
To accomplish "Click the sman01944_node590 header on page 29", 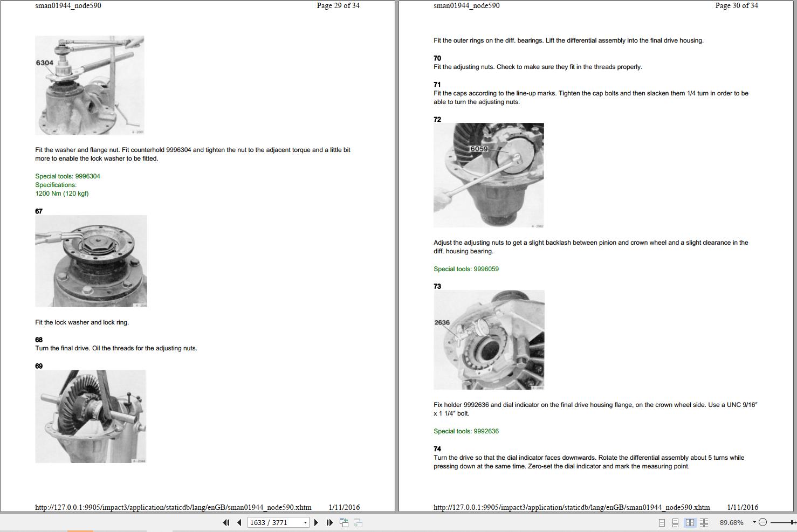I will pos(68,5).
